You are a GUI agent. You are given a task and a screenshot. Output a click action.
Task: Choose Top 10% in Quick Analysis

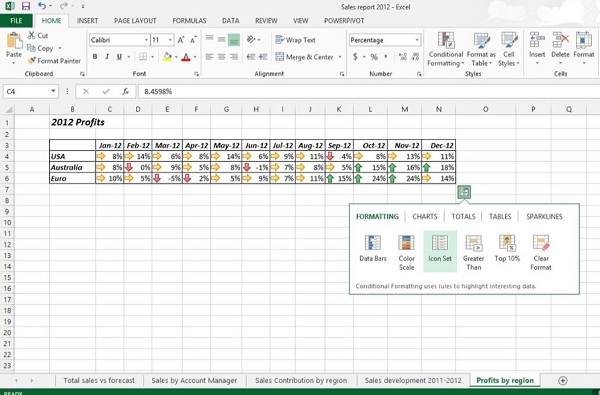click(507, 249)
